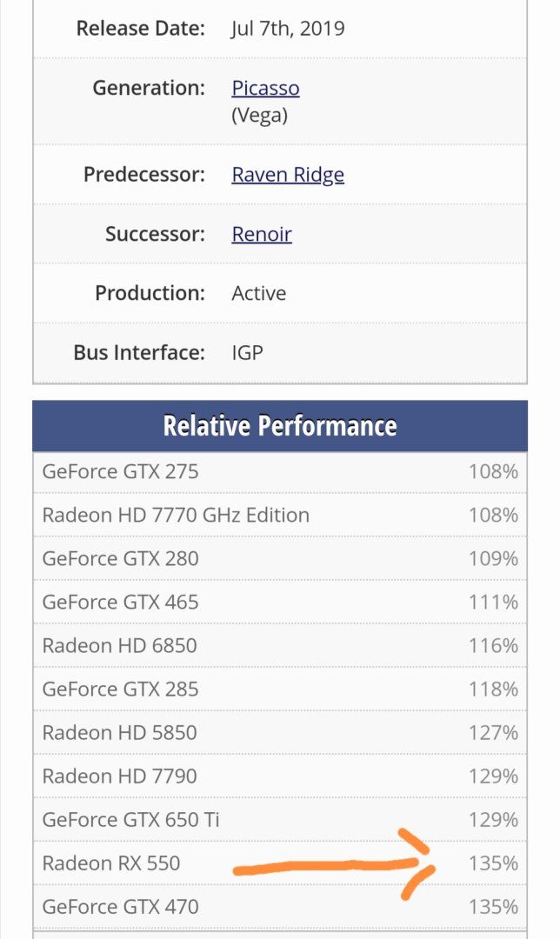560x939 pixels.
Task: Tap the IGP bus interface value
Action: point(247,352)
